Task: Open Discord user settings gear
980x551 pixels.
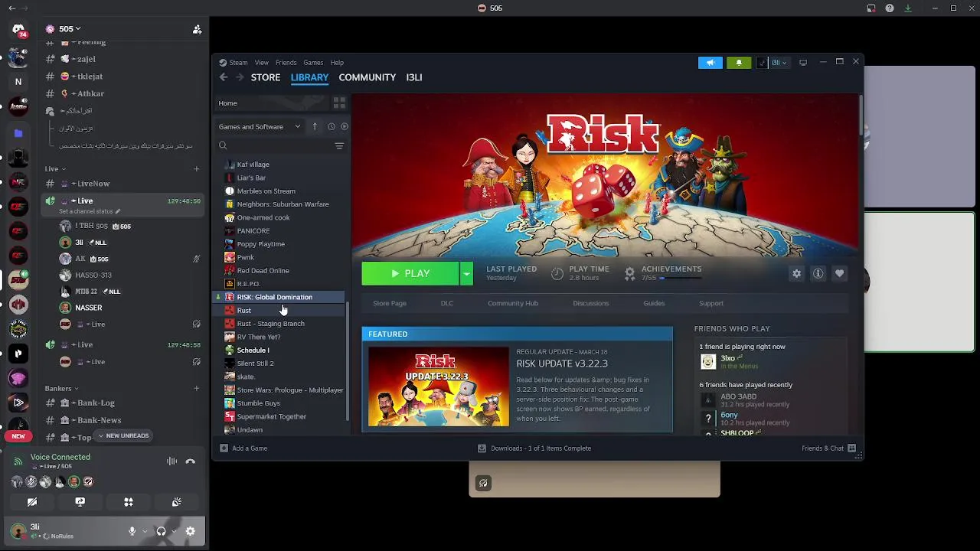Action: click(x=191, y=531)
